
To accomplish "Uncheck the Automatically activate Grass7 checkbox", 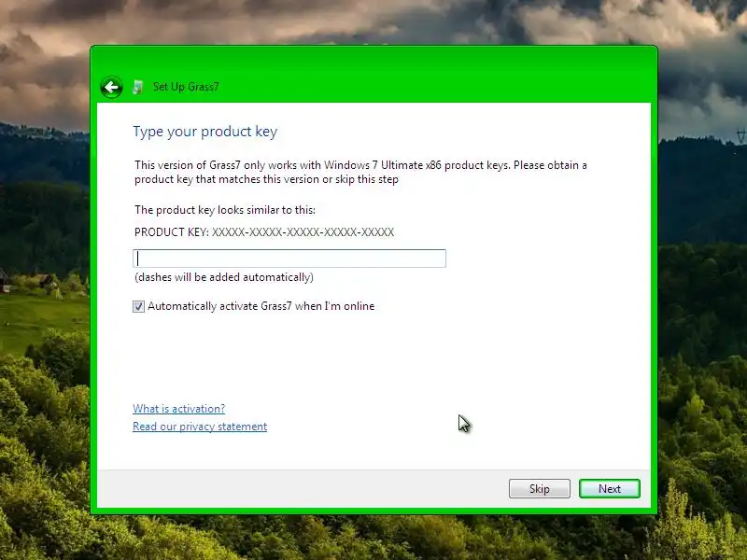I will (138, 306).
